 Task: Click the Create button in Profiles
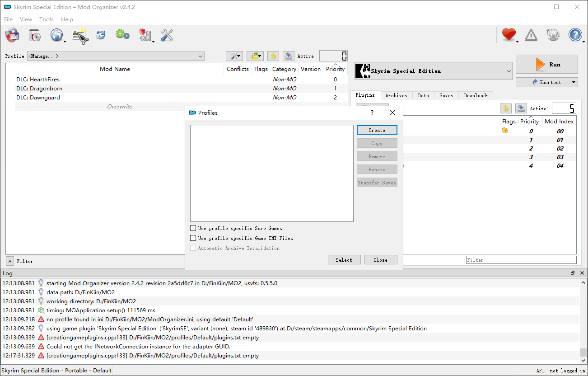click(377, 130)
